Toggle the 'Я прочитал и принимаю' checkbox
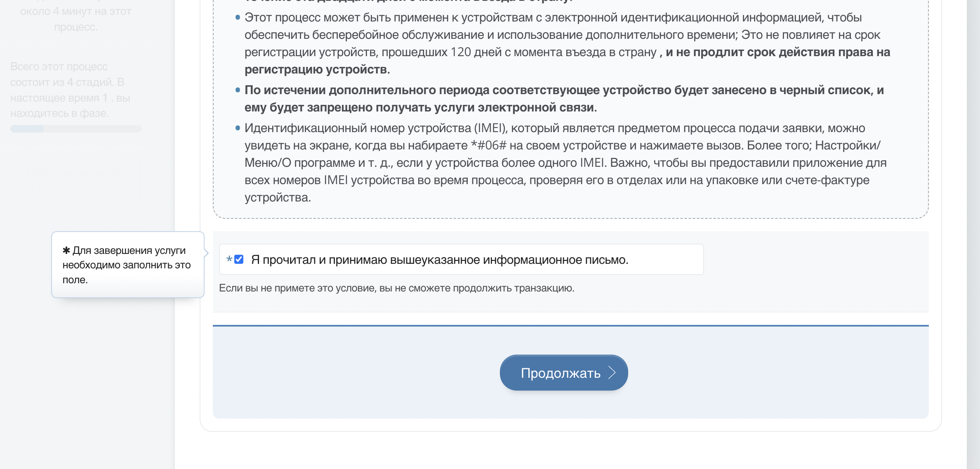The height and width of the screenshot is (469, 980). point(239,259)
